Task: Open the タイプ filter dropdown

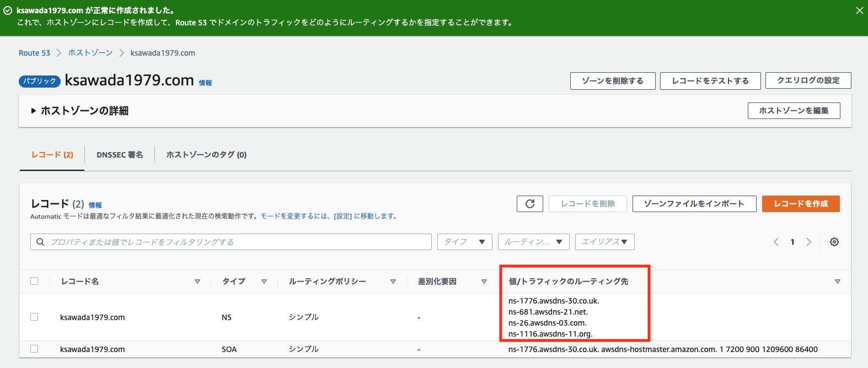Action: 464,242
